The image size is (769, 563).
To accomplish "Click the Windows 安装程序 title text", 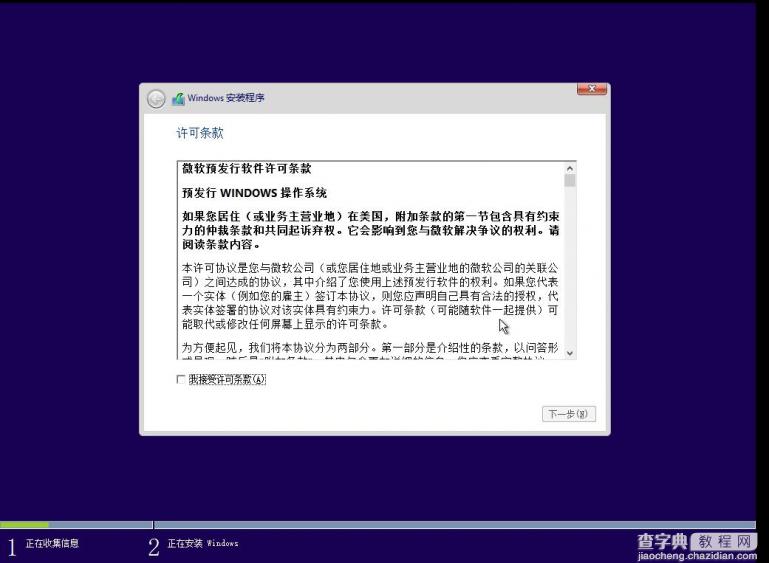I will click(226, 98).
